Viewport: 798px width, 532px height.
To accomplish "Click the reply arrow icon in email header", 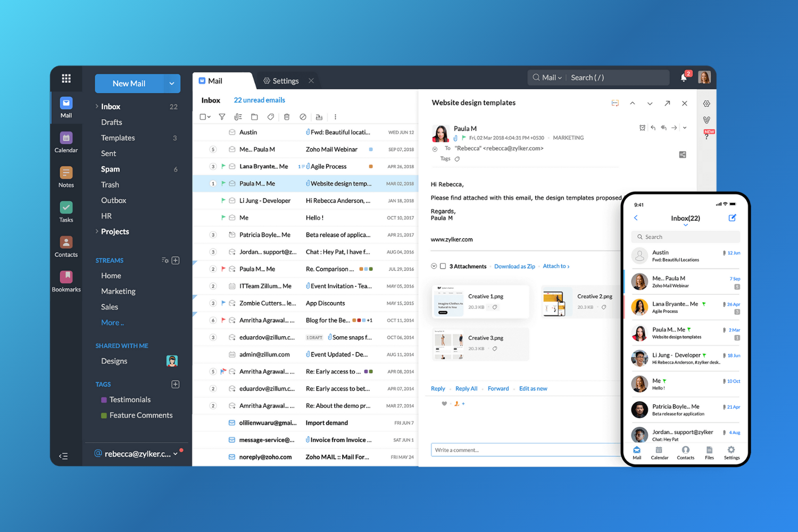I will pyautogui.click(x=653, y=128).
